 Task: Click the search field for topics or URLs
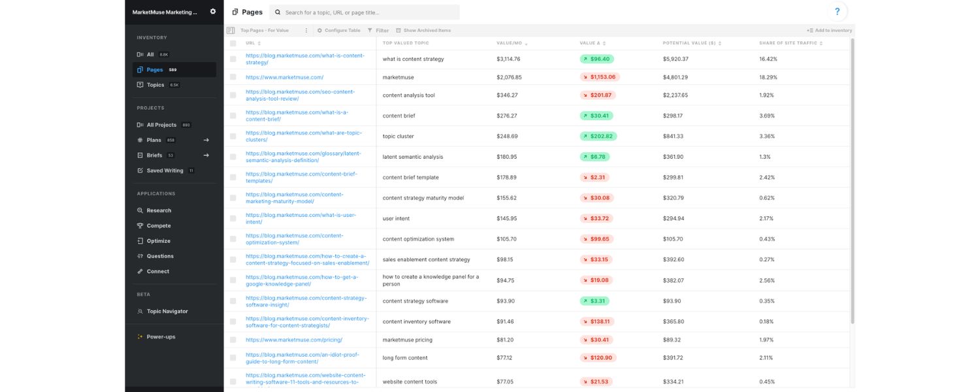[x=366, y=12]
